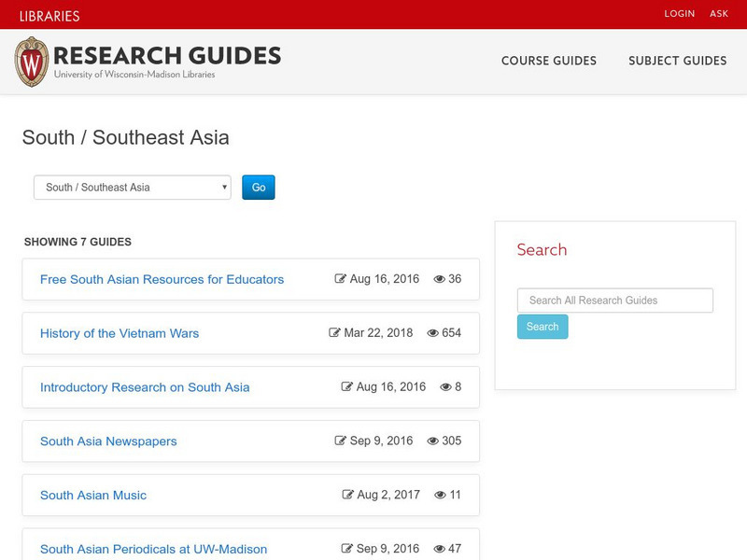Open the South / Southeast Asia subject dropdown

[133, 188]
